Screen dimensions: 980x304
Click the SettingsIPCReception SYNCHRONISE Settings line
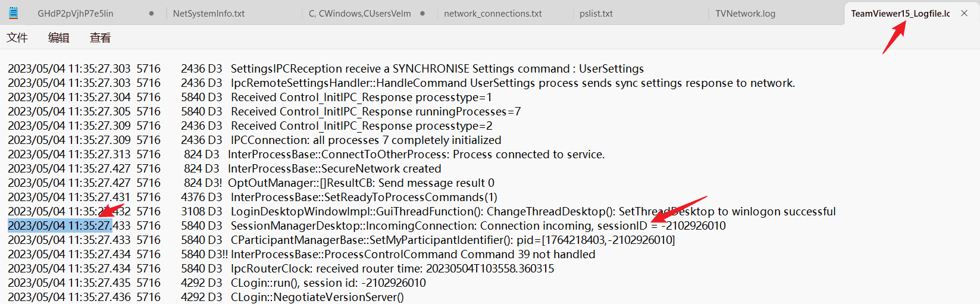(x=437, y=69)
